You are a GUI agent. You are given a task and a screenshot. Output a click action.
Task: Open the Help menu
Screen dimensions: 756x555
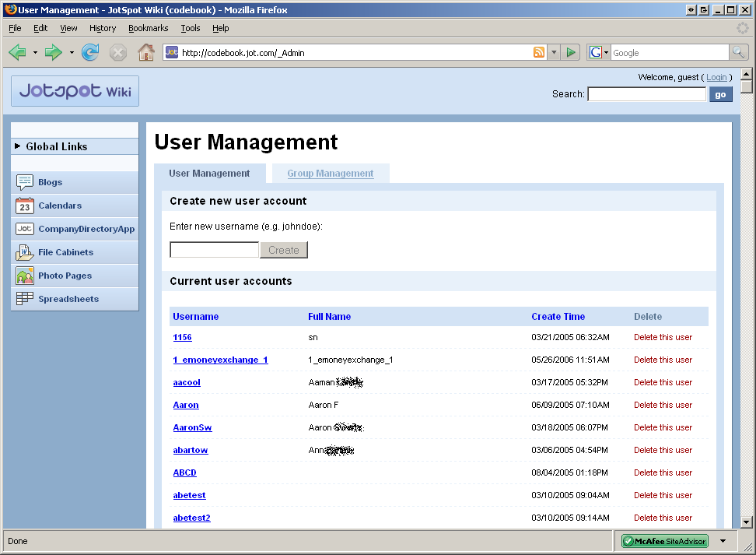(221, 28)
